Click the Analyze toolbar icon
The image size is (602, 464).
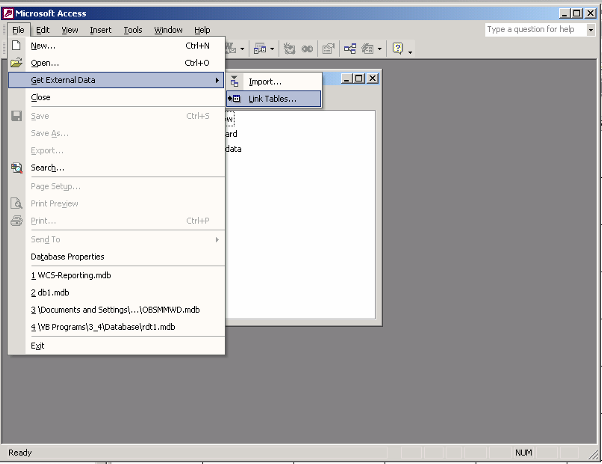(260, 49)
